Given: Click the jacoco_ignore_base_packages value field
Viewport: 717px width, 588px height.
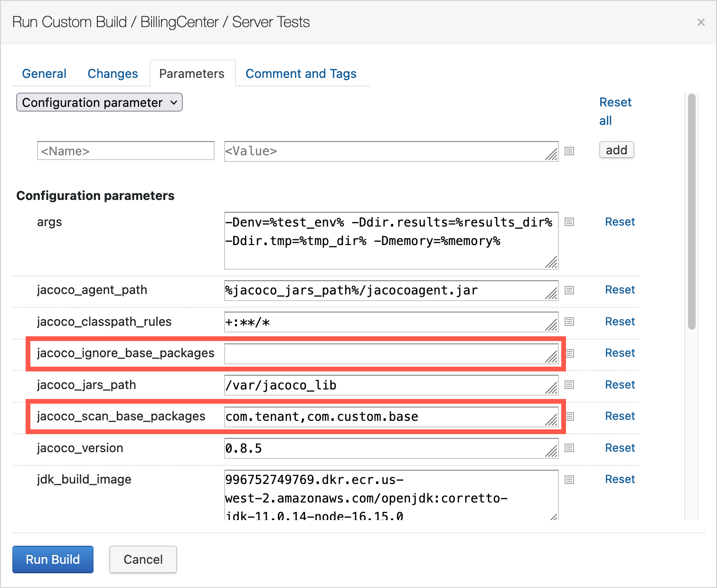Looking at the screenshot, I should point(385,354).
